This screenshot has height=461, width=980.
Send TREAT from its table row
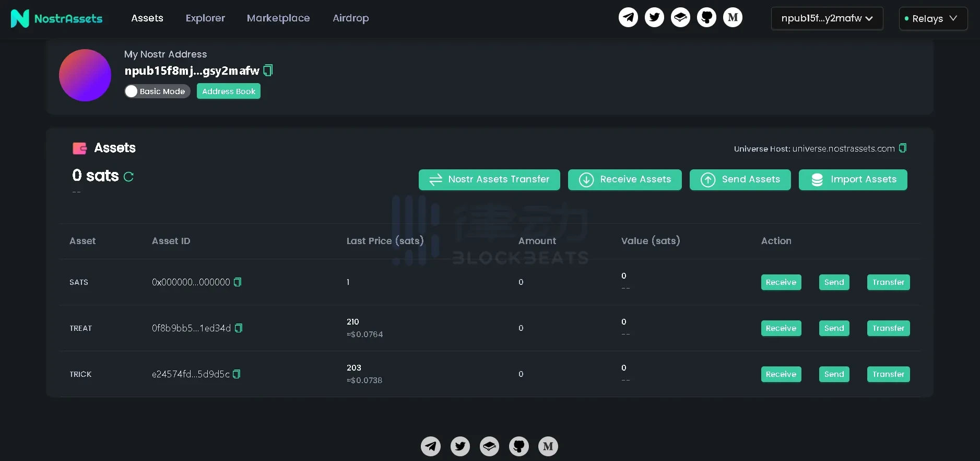point(834,328)
